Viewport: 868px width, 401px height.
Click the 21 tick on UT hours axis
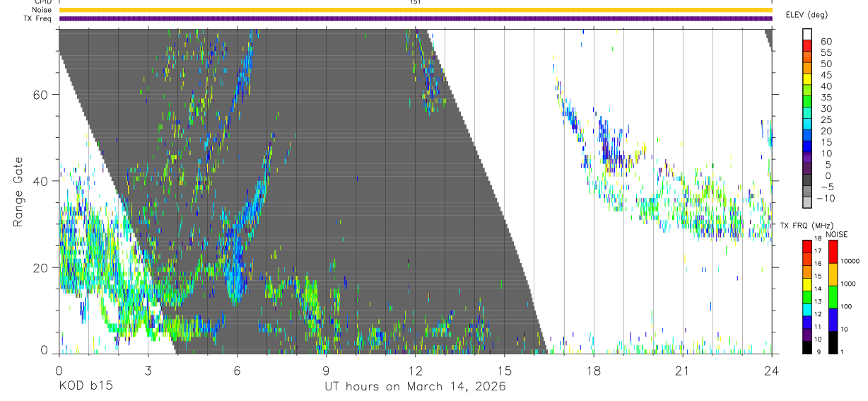[682, 370]
